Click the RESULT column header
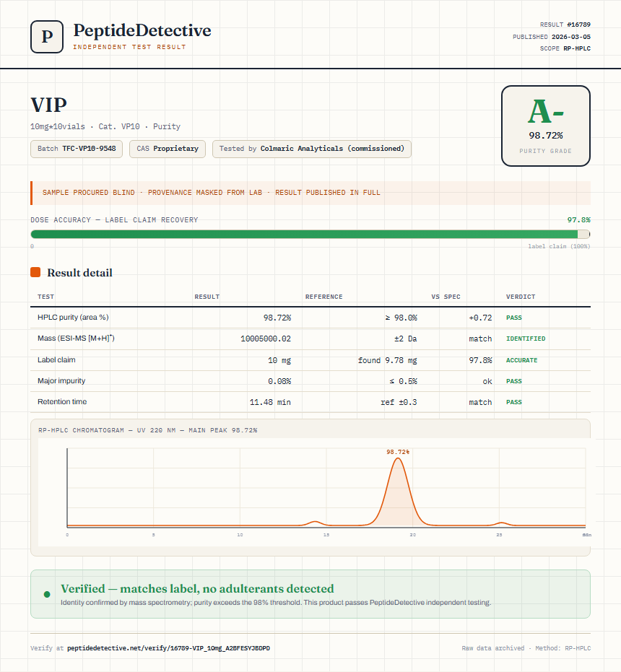Image resolution: width=621 pixels, height=672 pixels. [x=207, y=297]
